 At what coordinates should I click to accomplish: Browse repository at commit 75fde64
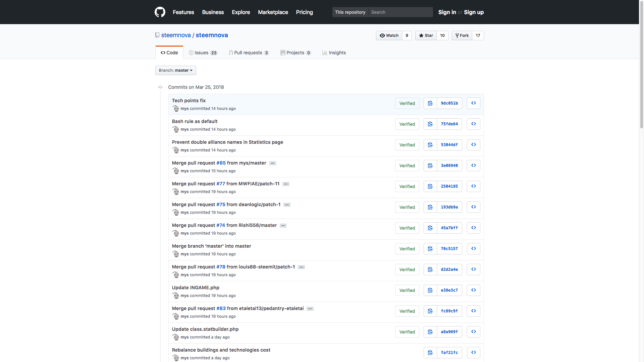click(473, 124)
